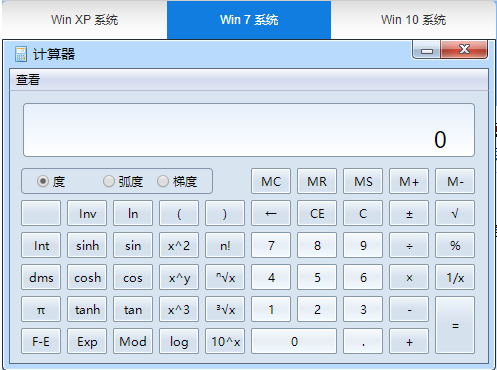The width and height of the screenshot is (497, 370).
Task: Tap digit 7 on keypad
Action: point(271,245)
